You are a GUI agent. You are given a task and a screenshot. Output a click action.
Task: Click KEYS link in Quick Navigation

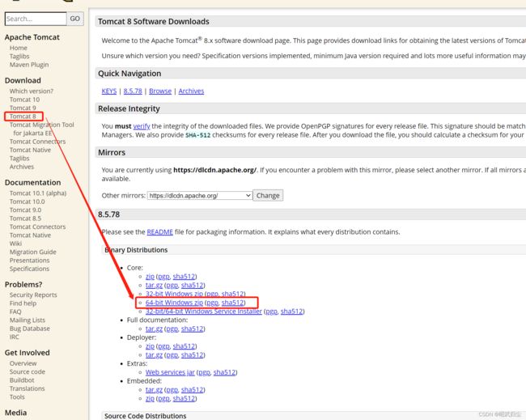tap(109, 91)
